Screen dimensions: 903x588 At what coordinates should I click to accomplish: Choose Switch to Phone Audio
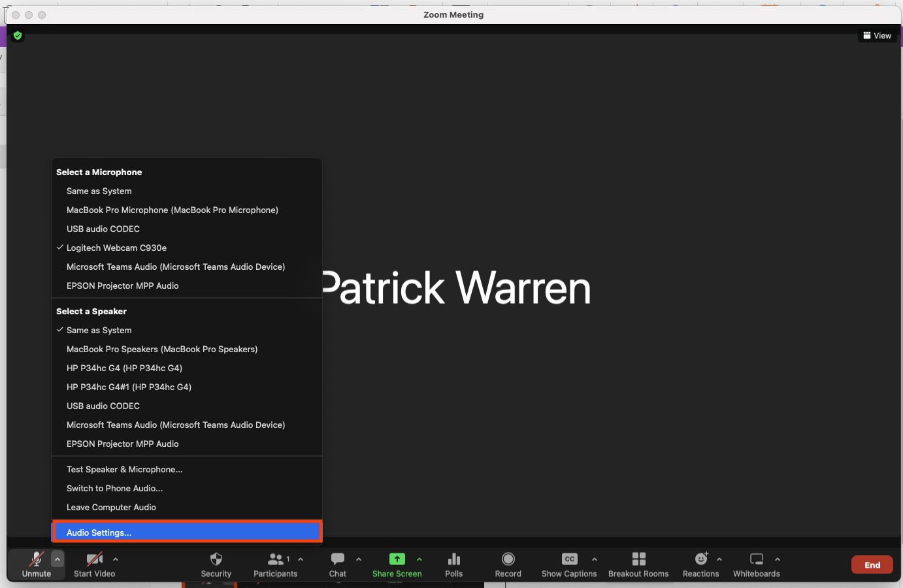tap(187, 488)
